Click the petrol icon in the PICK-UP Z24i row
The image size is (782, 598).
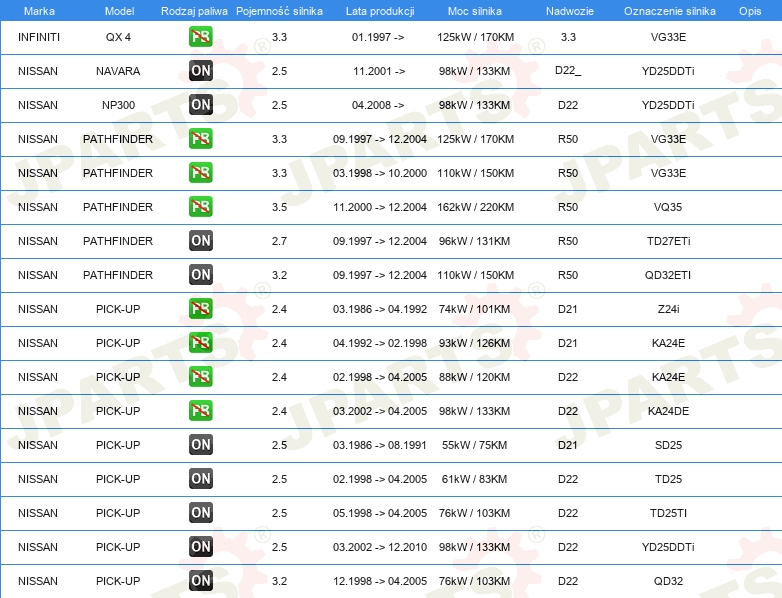pos(200,309)
